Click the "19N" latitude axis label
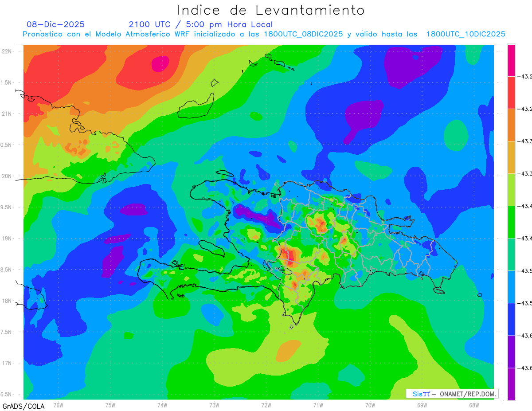Viewport: 532px width, 411px height. 7,239
